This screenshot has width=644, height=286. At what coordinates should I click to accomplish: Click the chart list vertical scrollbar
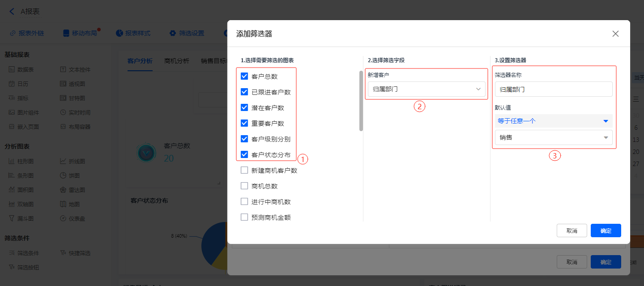[x=361, y=101]
